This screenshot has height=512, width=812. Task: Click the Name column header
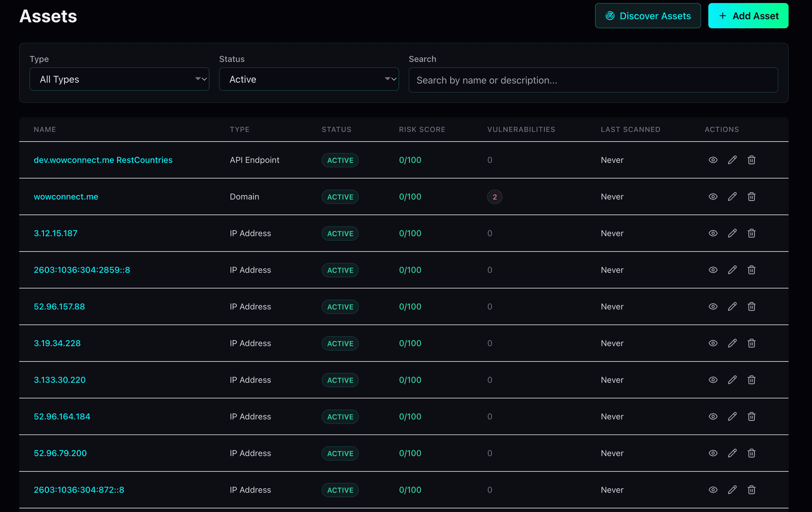pos(45,129)
